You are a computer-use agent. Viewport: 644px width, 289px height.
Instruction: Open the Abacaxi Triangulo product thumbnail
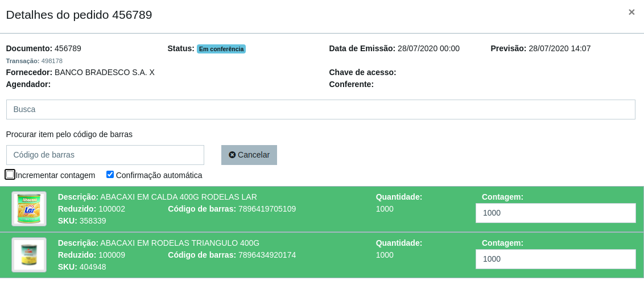coord(29,255)
